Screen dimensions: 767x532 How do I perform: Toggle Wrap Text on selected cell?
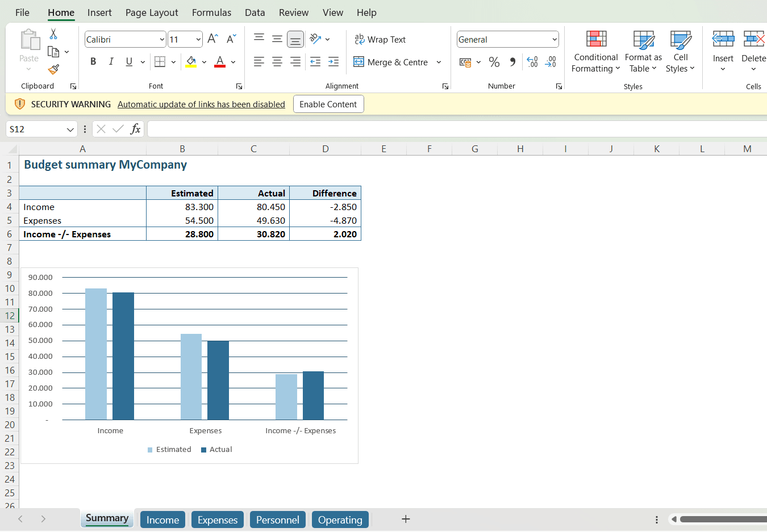coord(380,39)
